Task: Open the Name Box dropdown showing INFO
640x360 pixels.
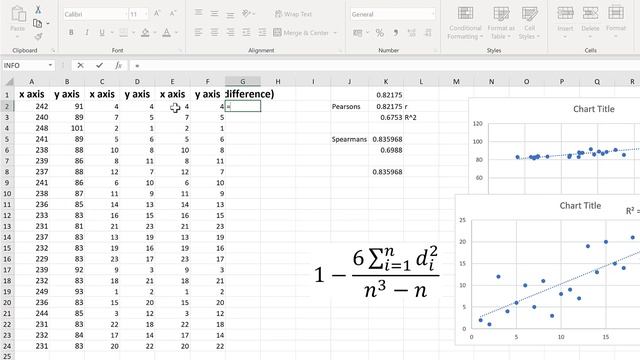Action: [50, 65]
